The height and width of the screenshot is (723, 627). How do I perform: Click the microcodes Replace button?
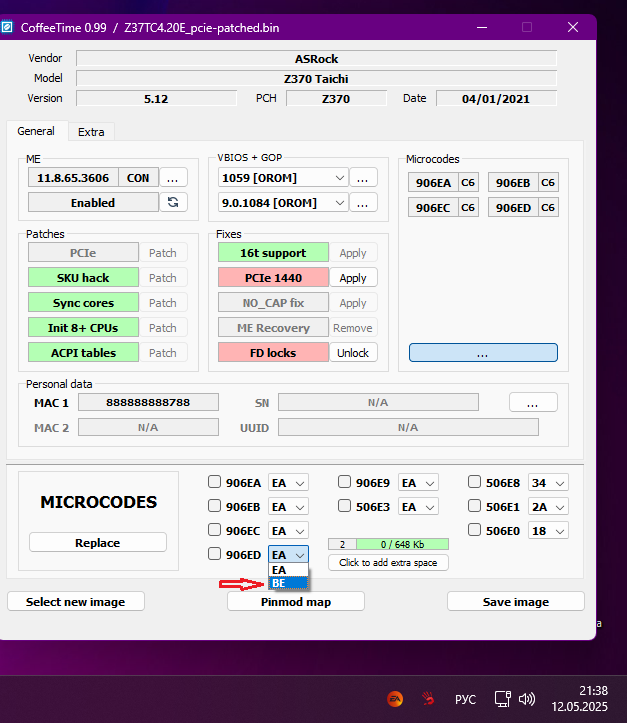(x=98, y=542)
